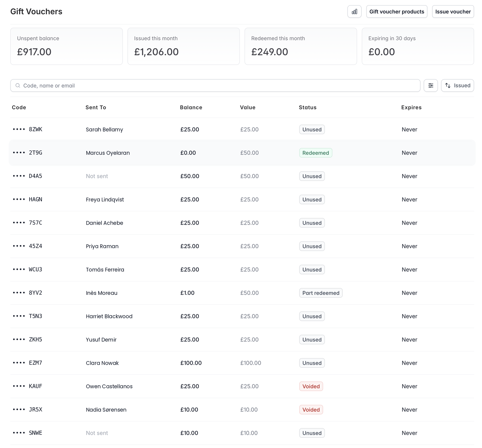The height and width of the screenshot is (448, 482).
Task: Open voucher code WCU3
Action: (x=27, y=270)
